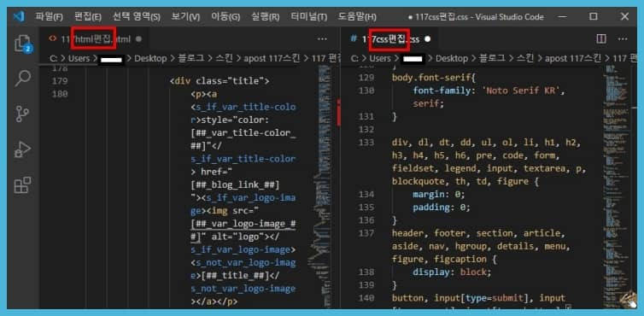
Task: Click the header, footer, section selector line
Action: click(478, 233)
